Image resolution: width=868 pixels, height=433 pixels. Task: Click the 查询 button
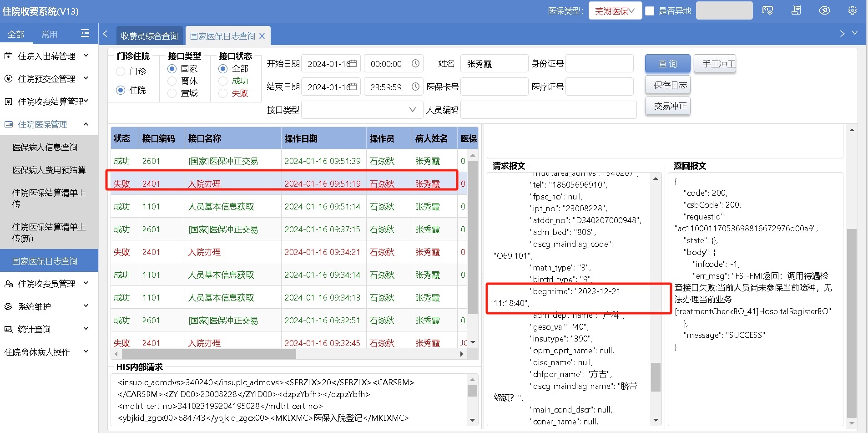[667, 64]
